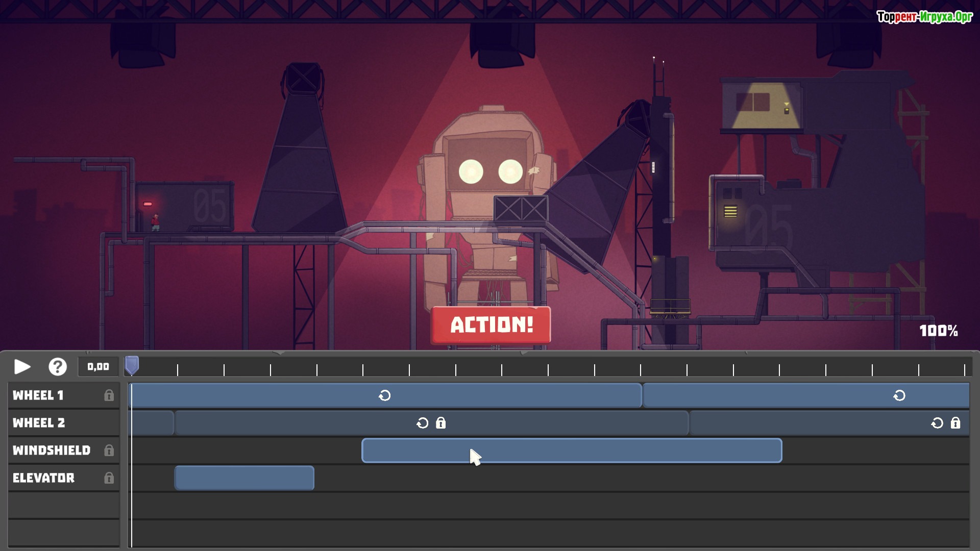The width and height of the screenshot is (980, 551).
Task: Toggle the lock on the Elevator track
Action: click(x=109, y=478)
